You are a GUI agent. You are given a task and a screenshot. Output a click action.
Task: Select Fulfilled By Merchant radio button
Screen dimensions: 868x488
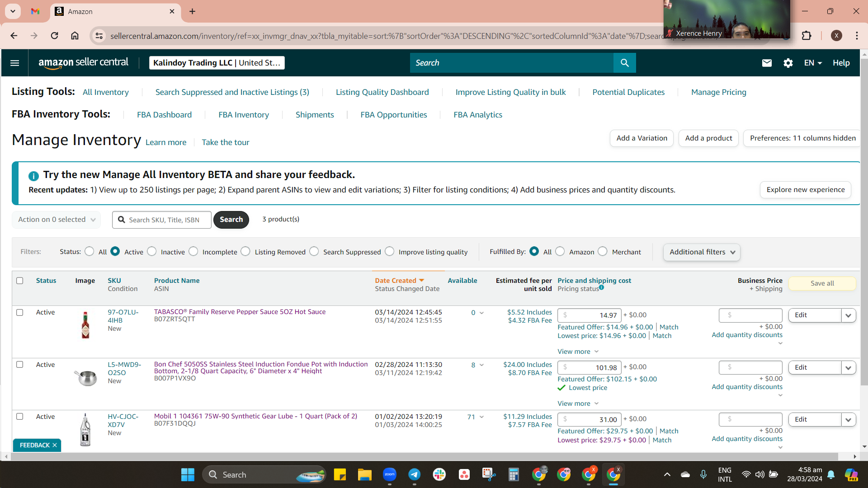point(603,251)
